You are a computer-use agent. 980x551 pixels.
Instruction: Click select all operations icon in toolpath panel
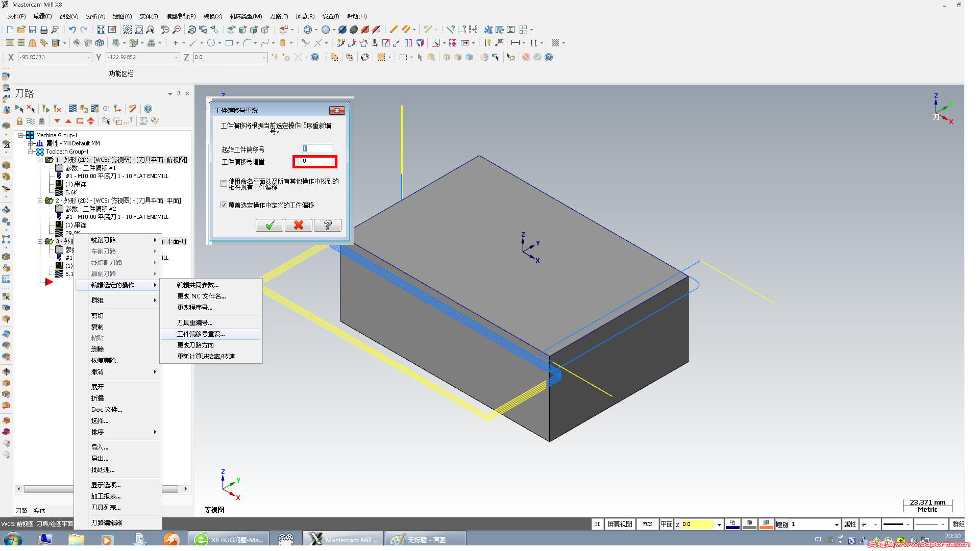19,109
